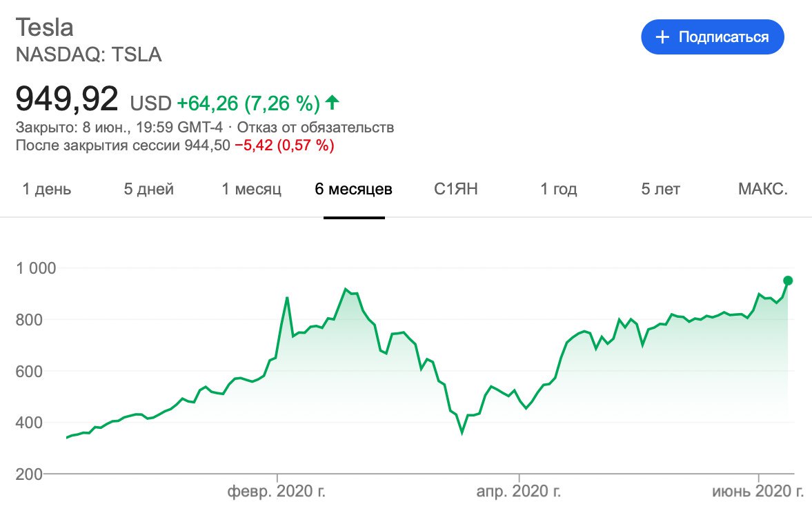This screenshot has width=812, height=513.
Task: Click the green up-arrow price change icon
Action: (x=333, y=103)
